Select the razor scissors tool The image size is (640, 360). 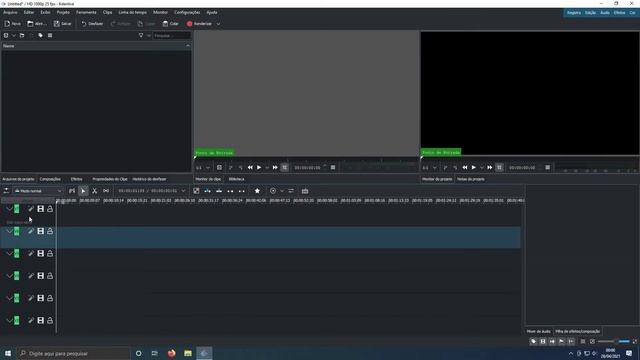(x=94, y=191)
